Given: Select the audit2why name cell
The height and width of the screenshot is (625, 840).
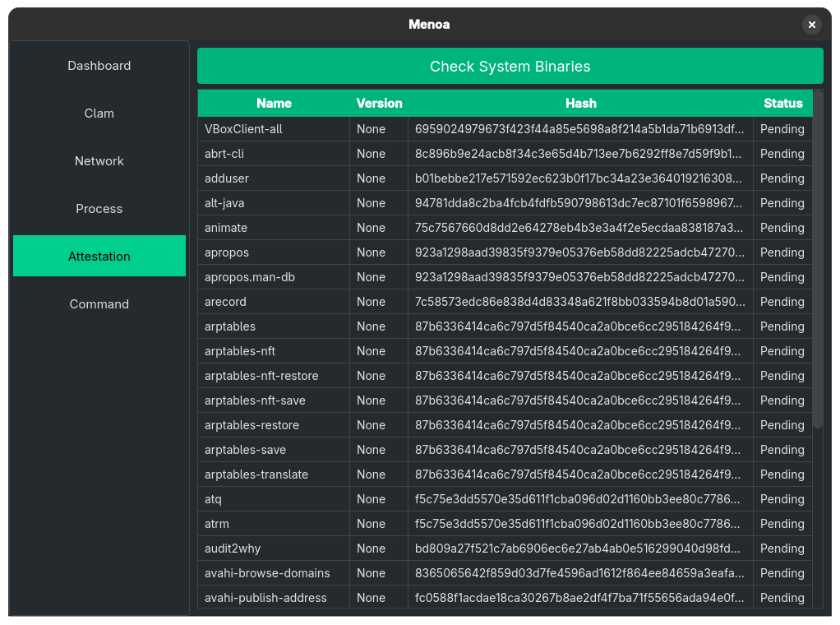Looking at the screenshot, I should point(274,549).
